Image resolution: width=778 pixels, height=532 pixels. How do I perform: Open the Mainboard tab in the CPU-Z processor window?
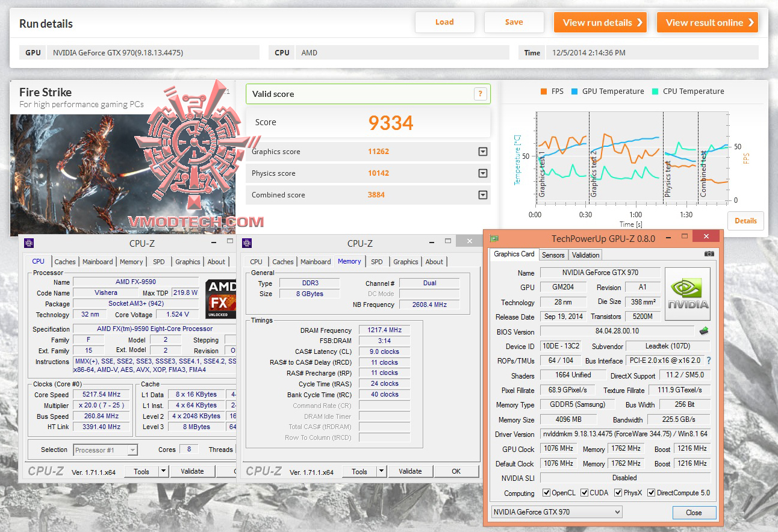coord(98,262)
